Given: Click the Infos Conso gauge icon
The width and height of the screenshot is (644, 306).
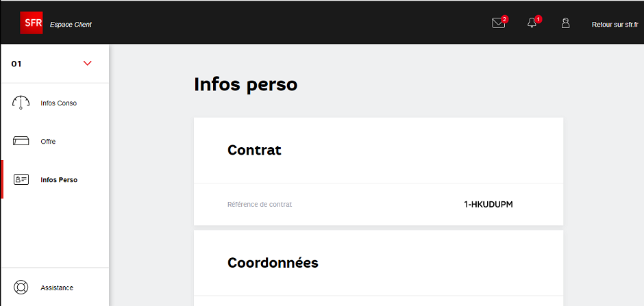Looking at the screenshot, I should coord(21,103).
